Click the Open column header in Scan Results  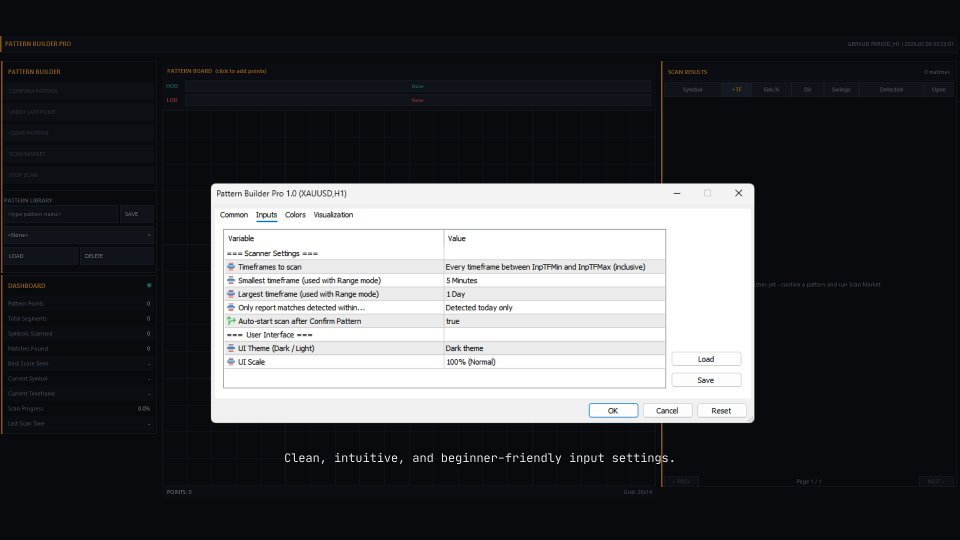[939, 89]
